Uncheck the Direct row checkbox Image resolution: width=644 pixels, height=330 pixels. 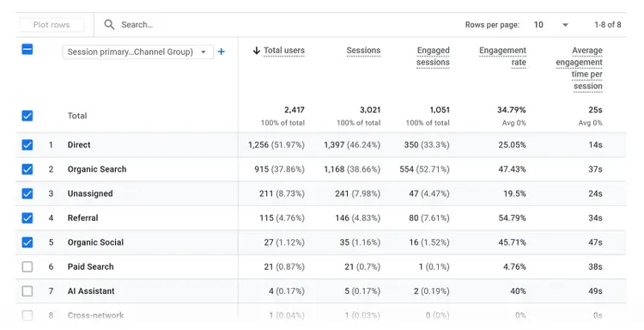click(x=27, y=144)
